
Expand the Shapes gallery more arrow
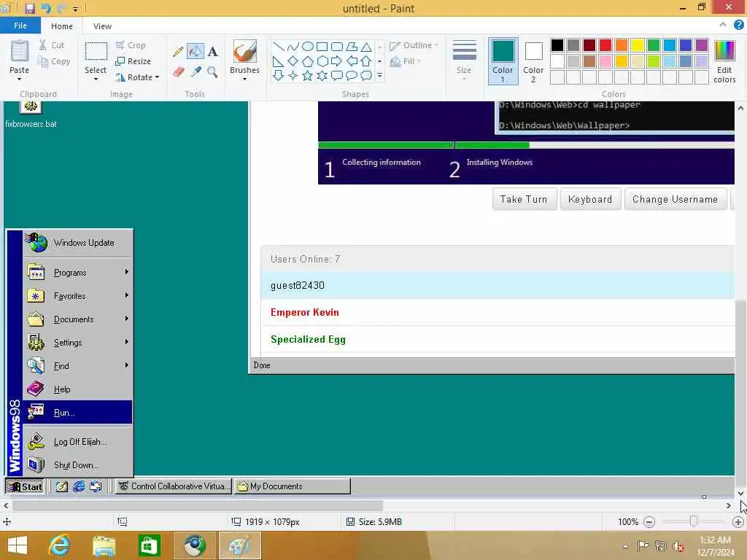379,76
